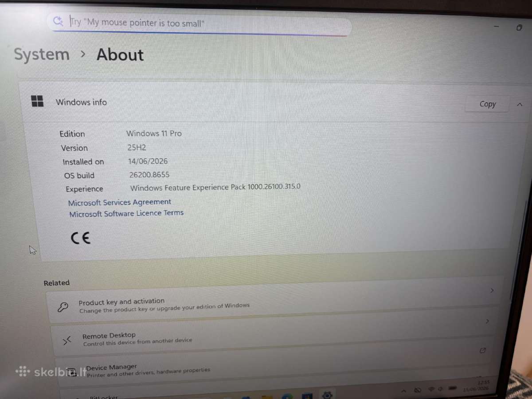Show hidden icons in system tray

(x=403, y=391)
